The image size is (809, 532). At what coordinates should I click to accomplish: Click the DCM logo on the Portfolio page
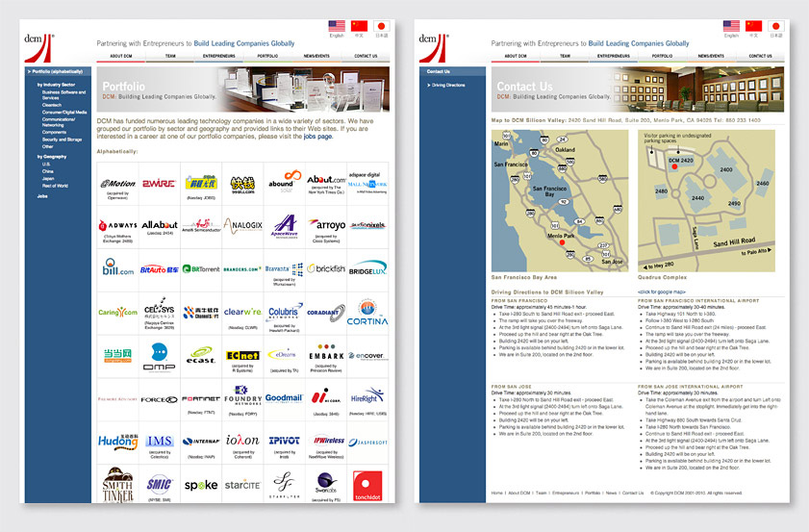38,48
